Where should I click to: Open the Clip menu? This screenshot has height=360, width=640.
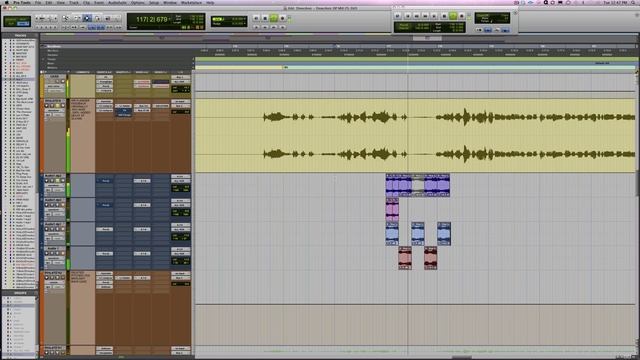87,2
